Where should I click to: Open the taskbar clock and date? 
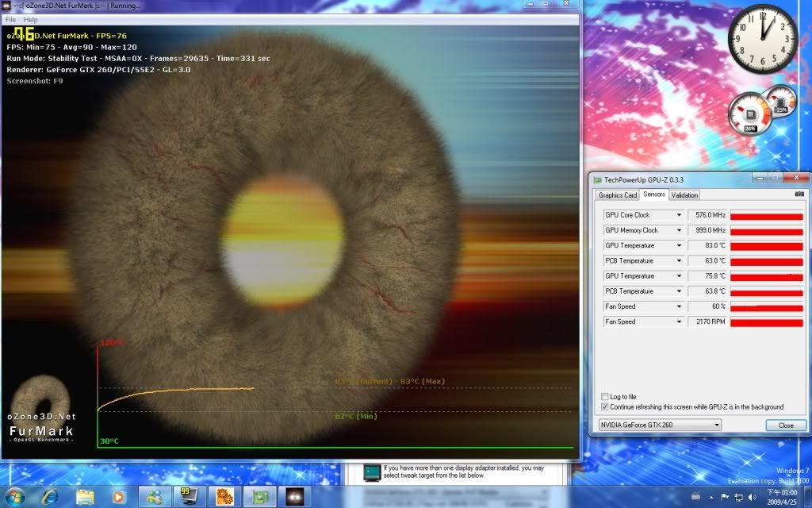point(782,497)
